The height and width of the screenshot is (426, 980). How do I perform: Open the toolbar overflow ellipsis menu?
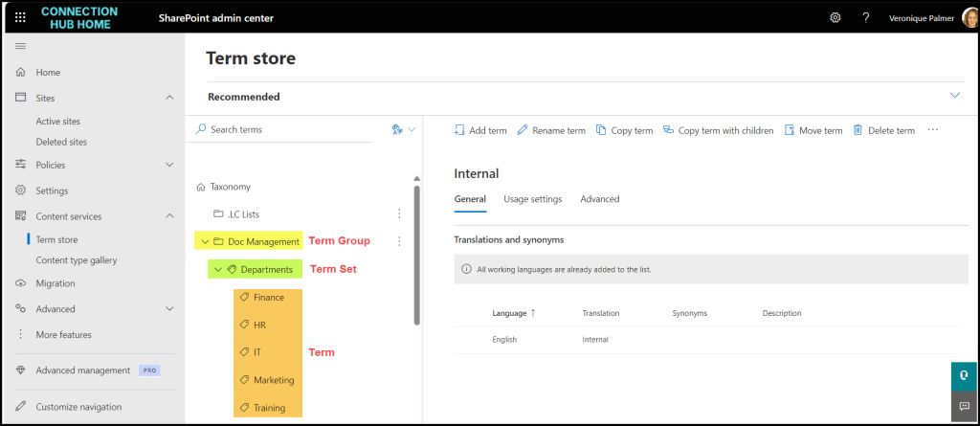coord(933,130)
